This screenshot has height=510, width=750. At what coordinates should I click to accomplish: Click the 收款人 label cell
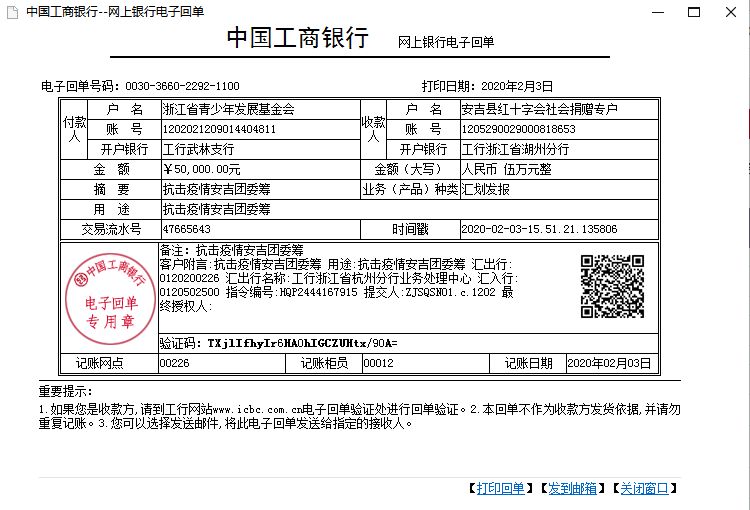pos(374,129)
